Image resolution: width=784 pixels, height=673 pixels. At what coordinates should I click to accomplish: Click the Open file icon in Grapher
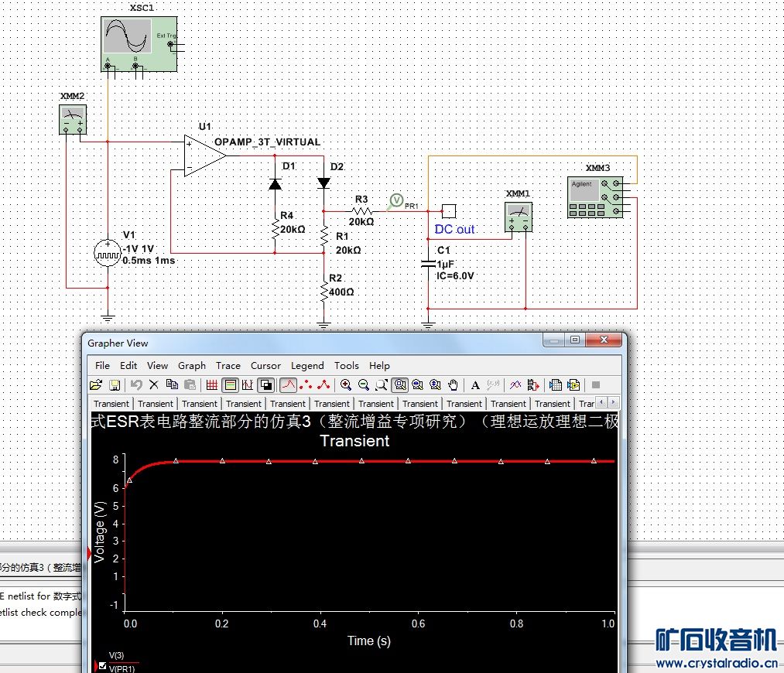coord(96,384)
